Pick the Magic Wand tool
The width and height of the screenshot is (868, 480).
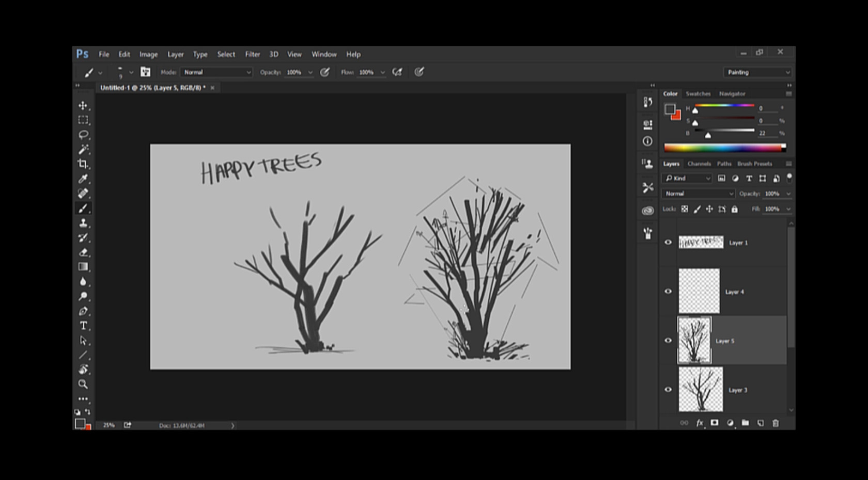(x=83, y=150)
